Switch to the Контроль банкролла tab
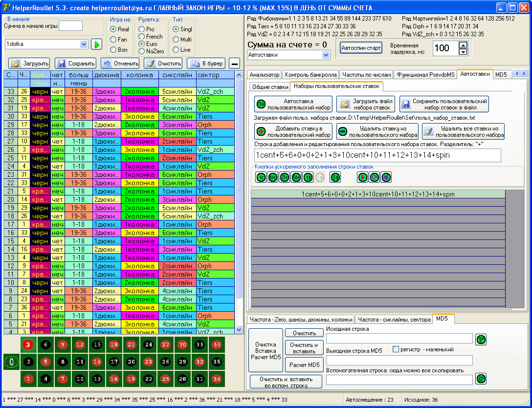The height and width of the screenshot is (408, 532). click(310, 75)
